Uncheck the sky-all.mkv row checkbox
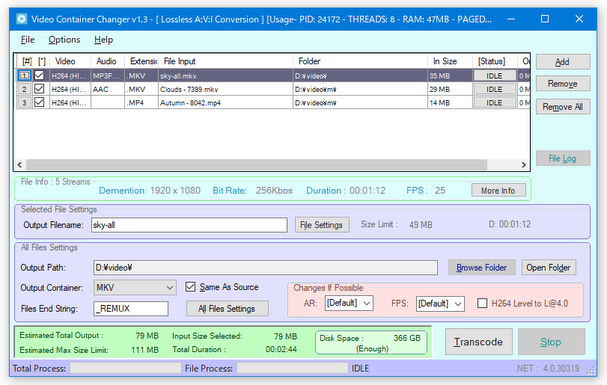 pyautogui.click(x=39, y=75)
